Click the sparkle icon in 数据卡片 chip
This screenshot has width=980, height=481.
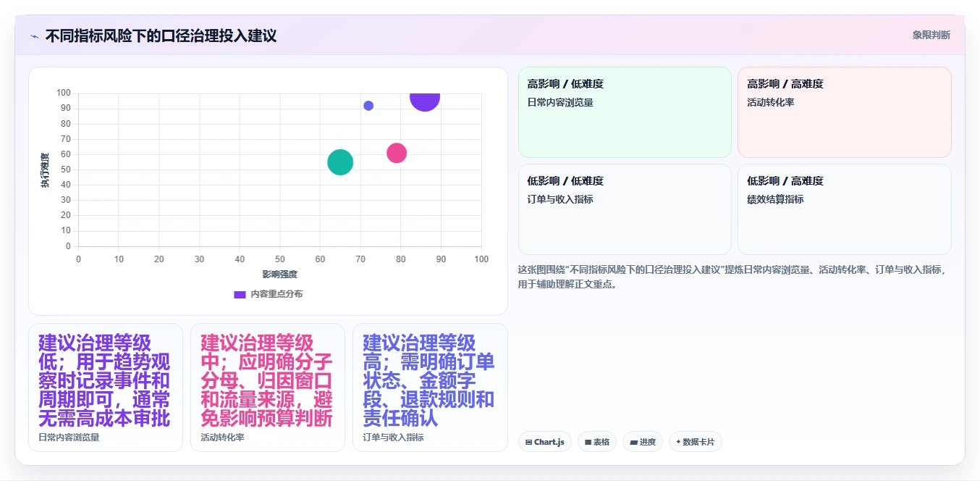coord(678,442)
